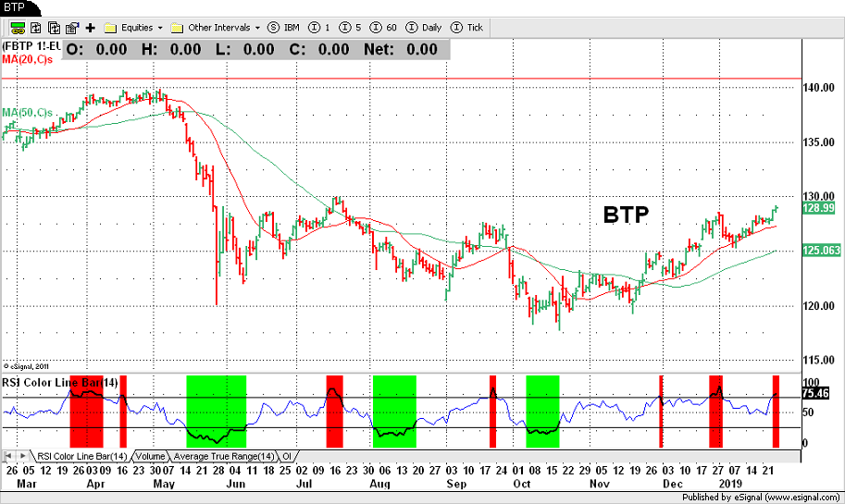The height and width of the screenshot is (504, 845).
Task: Click the chart properties icon beside the plus
Action: [x=72, y=28]
